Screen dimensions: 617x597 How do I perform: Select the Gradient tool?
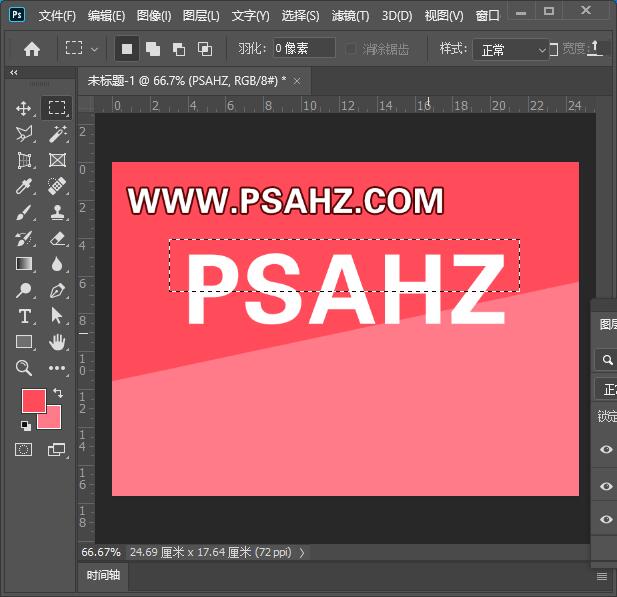pyautogui.click(x=24, y=264)
